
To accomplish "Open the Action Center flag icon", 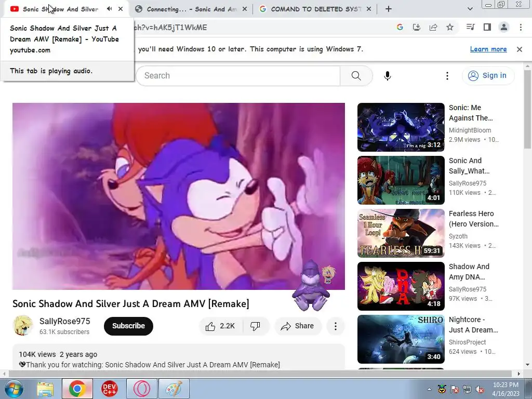I will pos(454,389).
